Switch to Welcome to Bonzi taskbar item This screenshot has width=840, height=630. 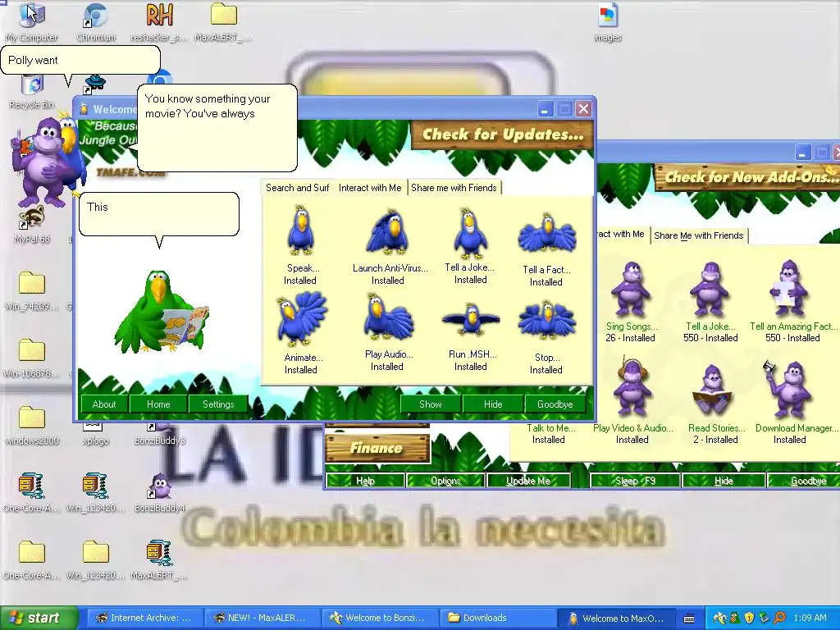tap(379, 618)
